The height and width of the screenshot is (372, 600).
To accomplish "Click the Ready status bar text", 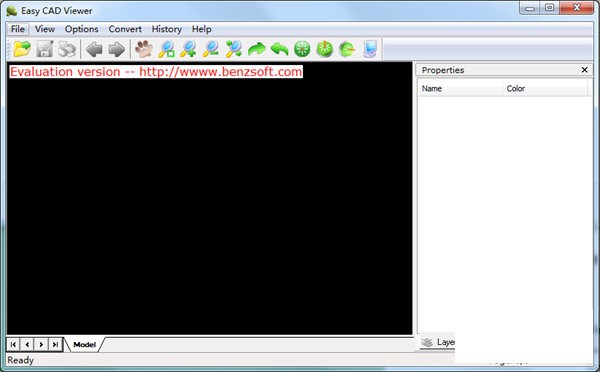I will [x=21, y=360].
